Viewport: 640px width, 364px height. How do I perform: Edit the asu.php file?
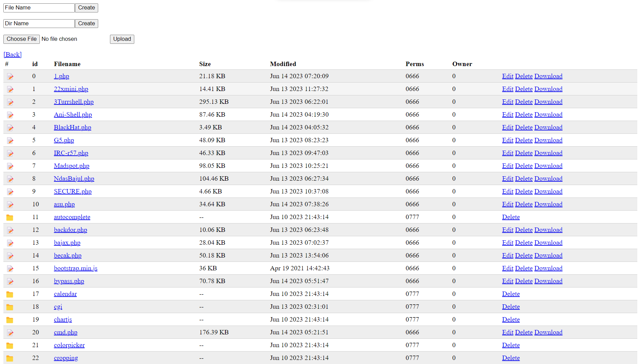click(x=507, y=204)
